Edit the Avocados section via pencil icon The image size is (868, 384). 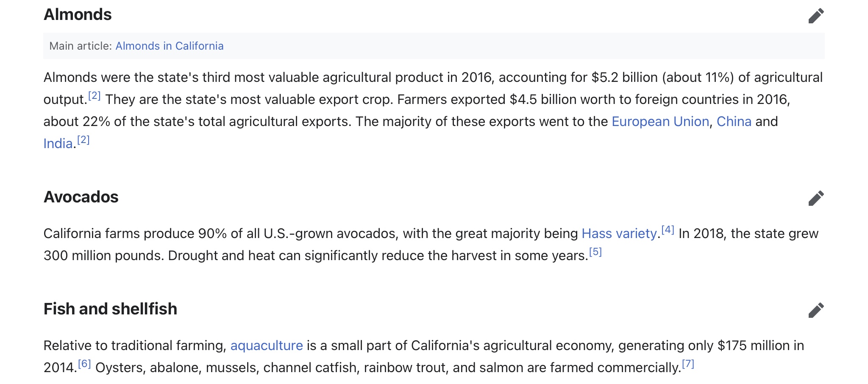point(816,198)
